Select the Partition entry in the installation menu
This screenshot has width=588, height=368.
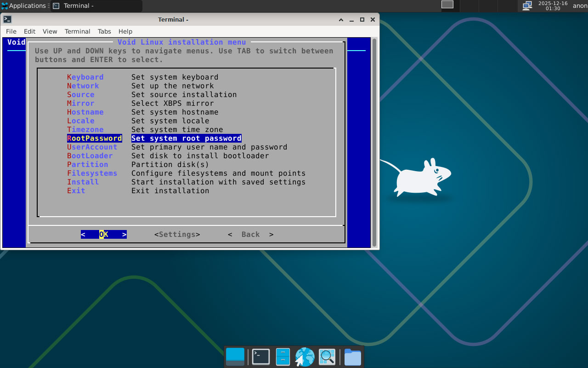(x=88, y=165)
